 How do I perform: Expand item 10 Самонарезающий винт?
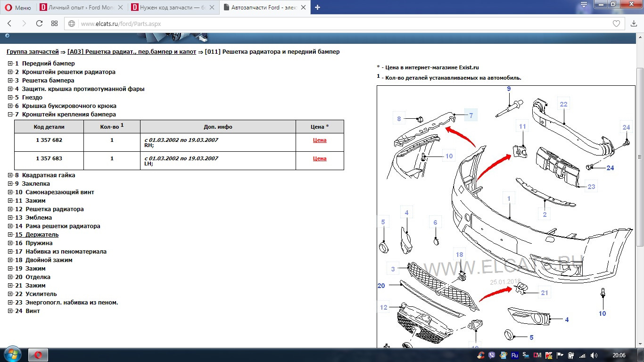(11, 192)
